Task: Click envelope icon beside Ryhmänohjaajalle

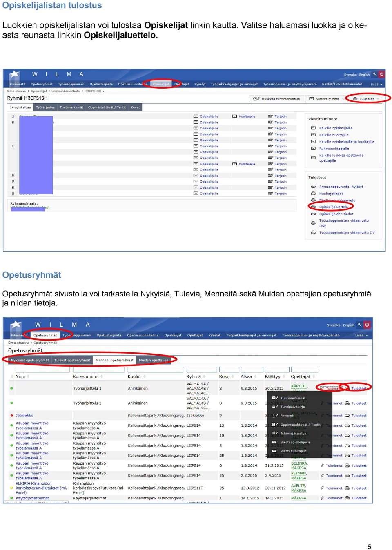Action: (x=313, y=149)
